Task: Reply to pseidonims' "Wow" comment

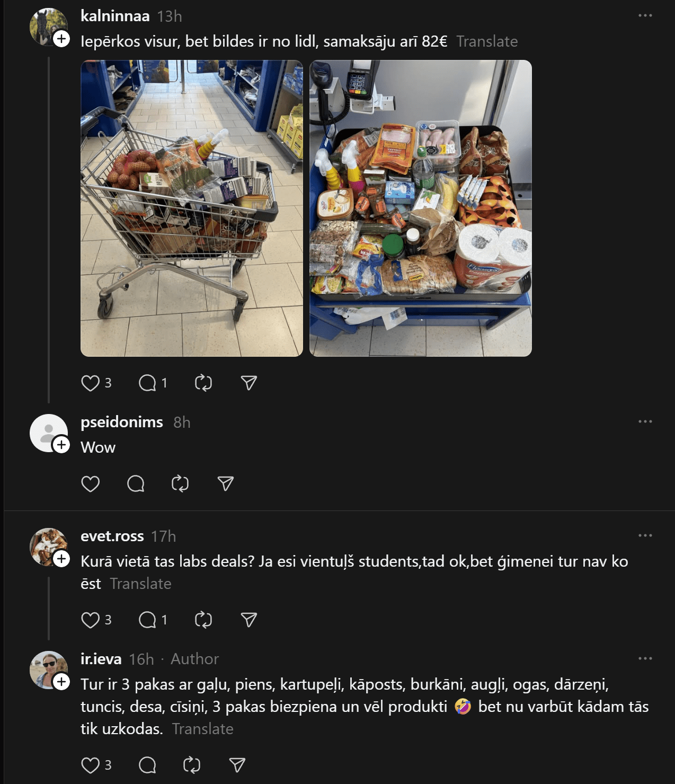Action: coord(136,483)
